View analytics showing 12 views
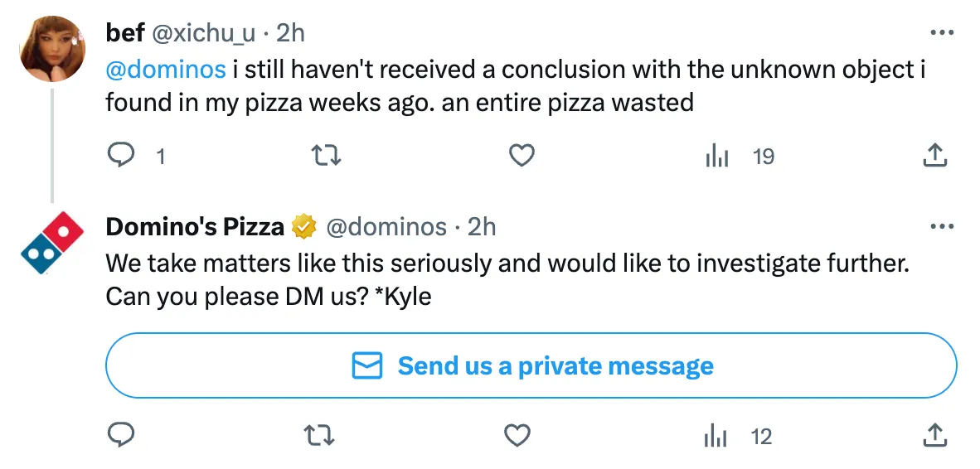The height and width of the screenshot is (469, 980). pyautogui.click(x=736, y=436)
